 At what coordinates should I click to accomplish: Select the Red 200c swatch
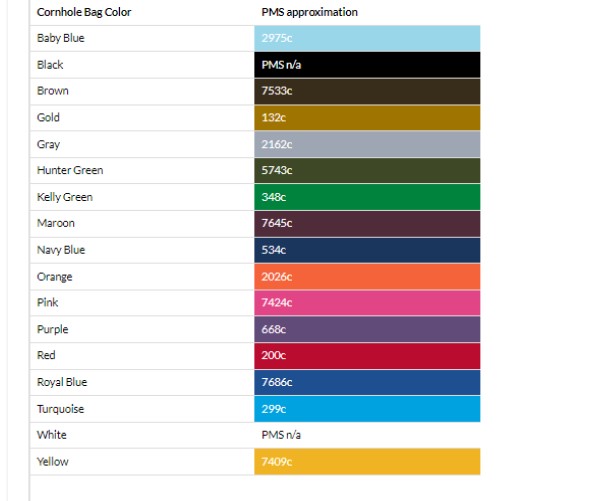pos(367,356)
